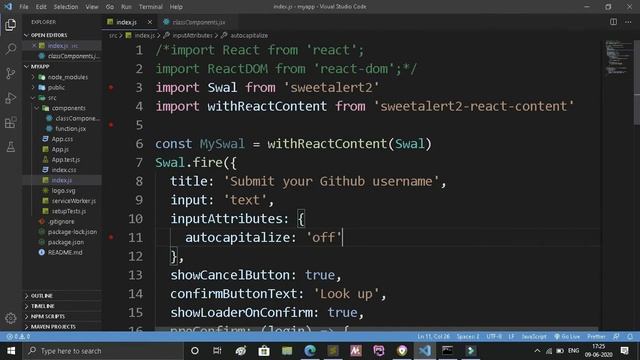The height and width of the screenshot is (360, 640).
Task: Open App.test.js in the explorer
Action: (x=66, y=160)
